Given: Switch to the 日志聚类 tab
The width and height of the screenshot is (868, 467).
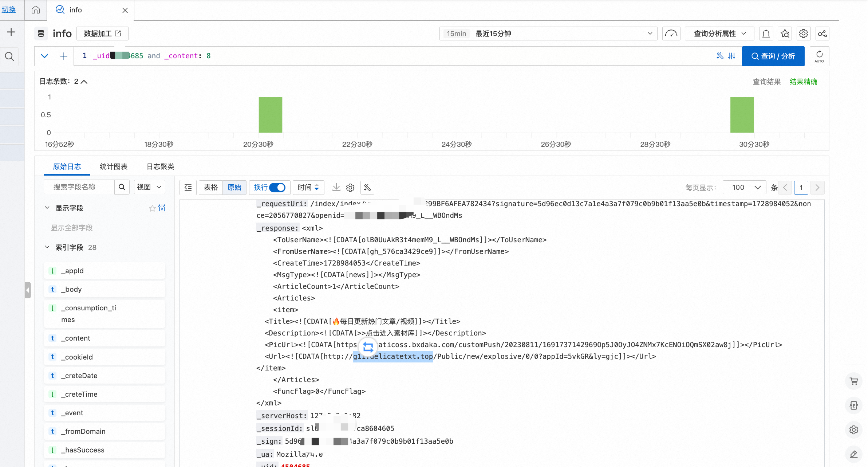Looking at the screenshot, I should point(160,166).
